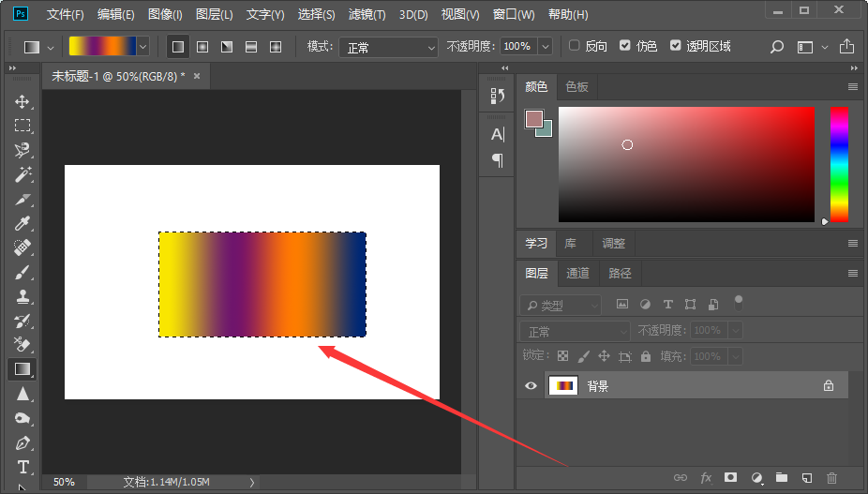Viewport: 868px width, 494px height.
Task: Click the gradient preview swatch
Action: (103, 47)
